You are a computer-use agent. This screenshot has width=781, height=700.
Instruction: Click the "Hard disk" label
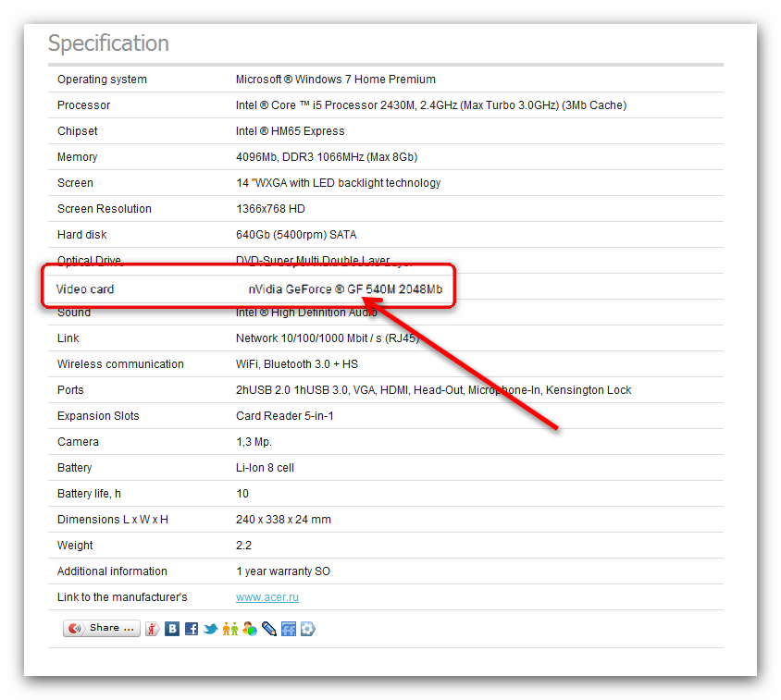coord(82,235)
